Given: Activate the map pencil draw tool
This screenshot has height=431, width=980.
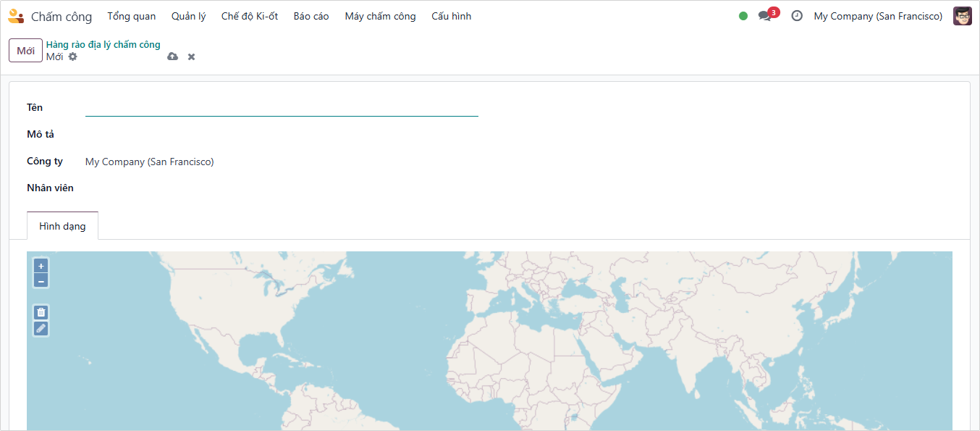Looking at the screenshot, I should (41, 328).
